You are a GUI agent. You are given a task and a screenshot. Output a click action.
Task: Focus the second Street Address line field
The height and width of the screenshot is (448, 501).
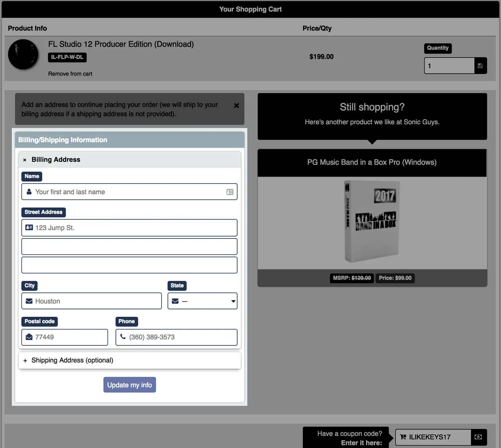click(130, 246)
